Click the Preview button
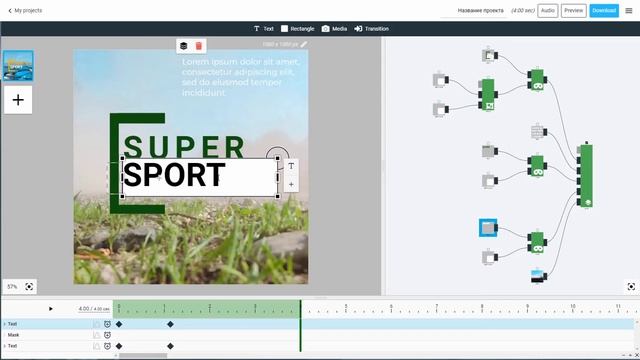 tap(573, 11)
